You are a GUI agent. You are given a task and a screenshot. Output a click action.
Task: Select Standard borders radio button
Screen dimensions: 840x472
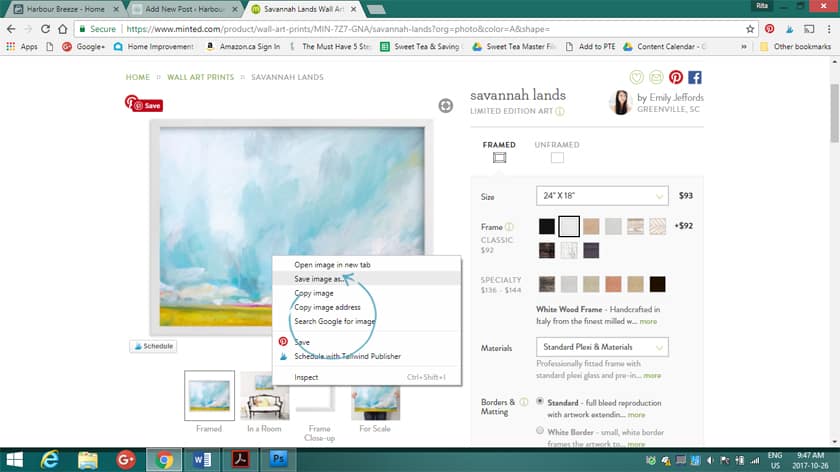540,401
